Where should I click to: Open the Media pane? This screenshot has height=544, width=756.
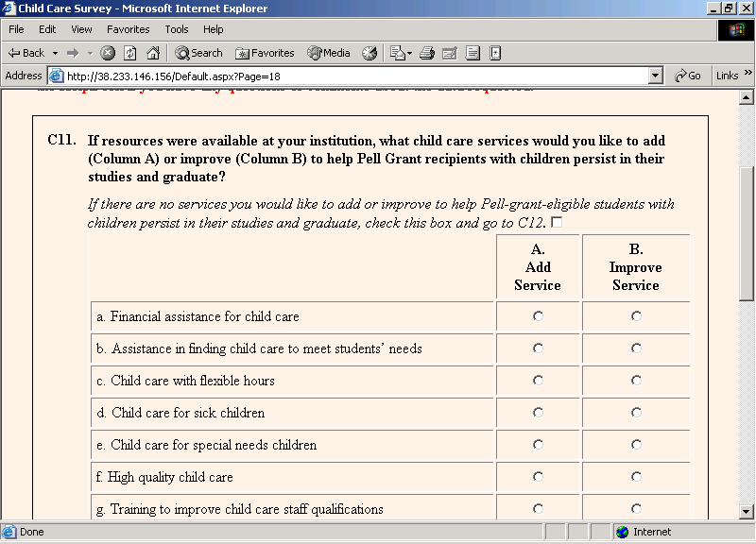click(329, 53)
